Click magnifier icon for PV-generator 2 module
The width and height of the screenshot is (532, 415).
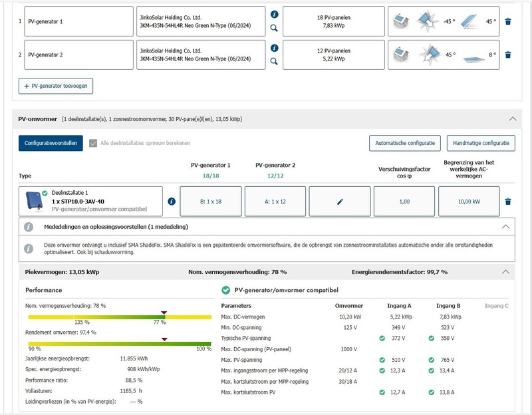click(275, 62)
